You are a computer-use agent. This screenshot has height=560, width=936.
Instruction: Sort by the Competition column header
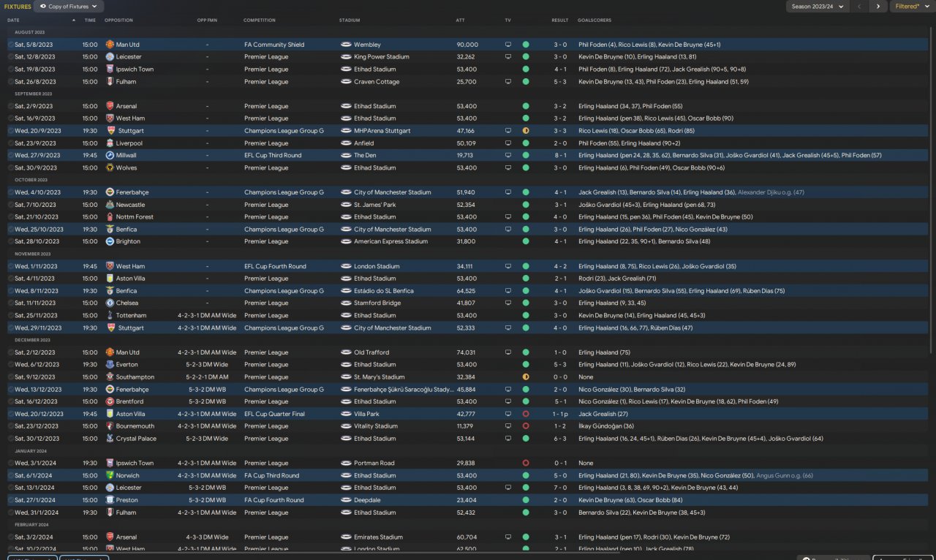(260, 20)
